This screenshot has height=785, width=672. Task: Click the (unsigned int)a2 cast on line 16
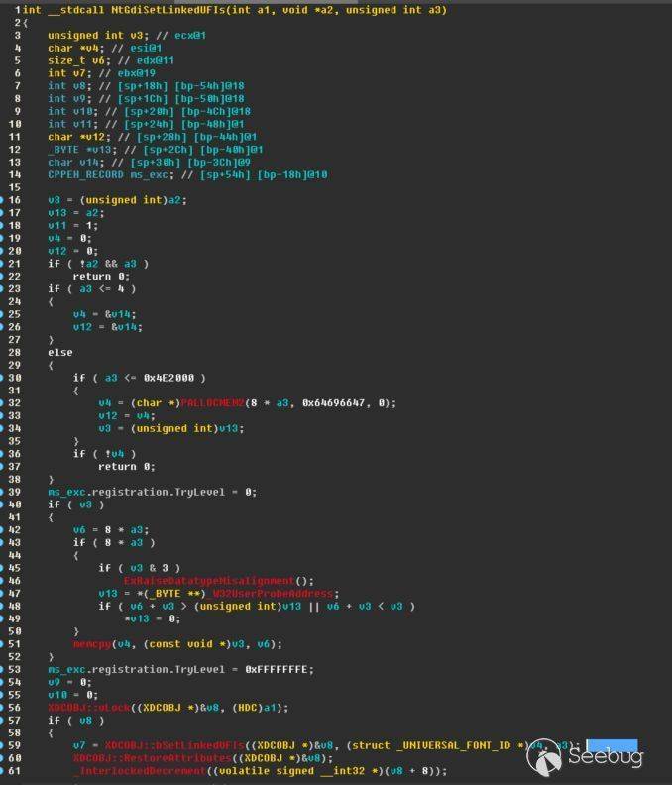tap(133, 200)
